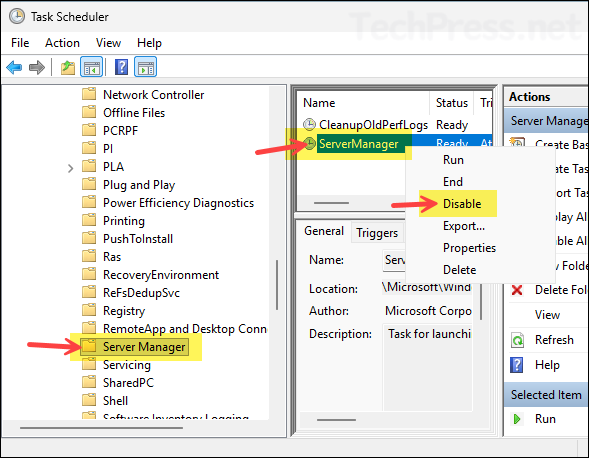Select the CleanupOldPerfLogs task name
The image size is (589, 458).
coord(373,124)
